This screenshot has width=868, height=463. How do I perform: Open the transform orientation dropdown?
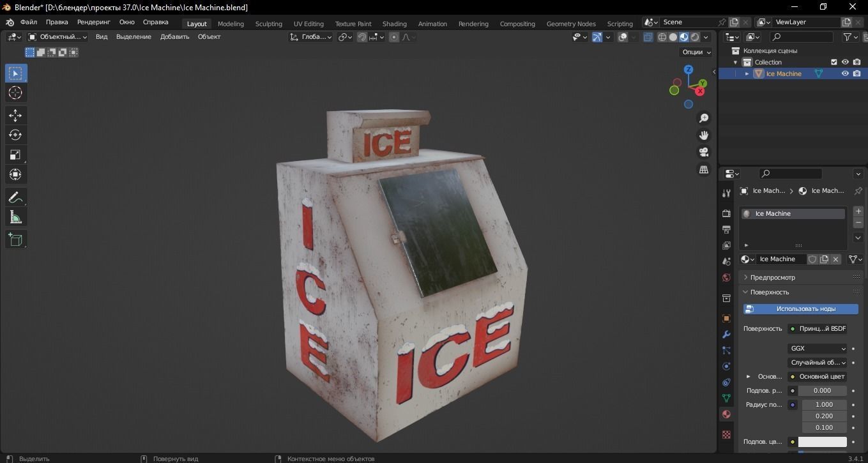[310, 37]
